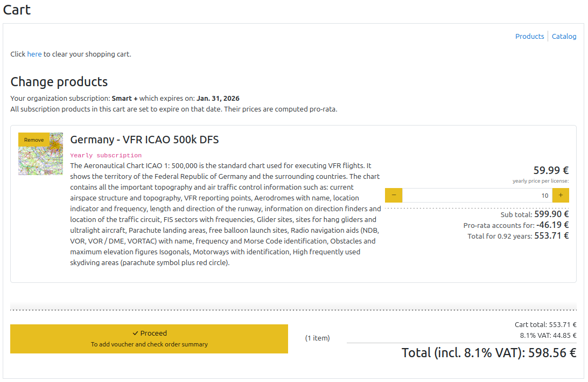This screenshot has width=588, height=382.
Task: Click the 'Total for 0.92 years' amount
Action: point(551,236)
